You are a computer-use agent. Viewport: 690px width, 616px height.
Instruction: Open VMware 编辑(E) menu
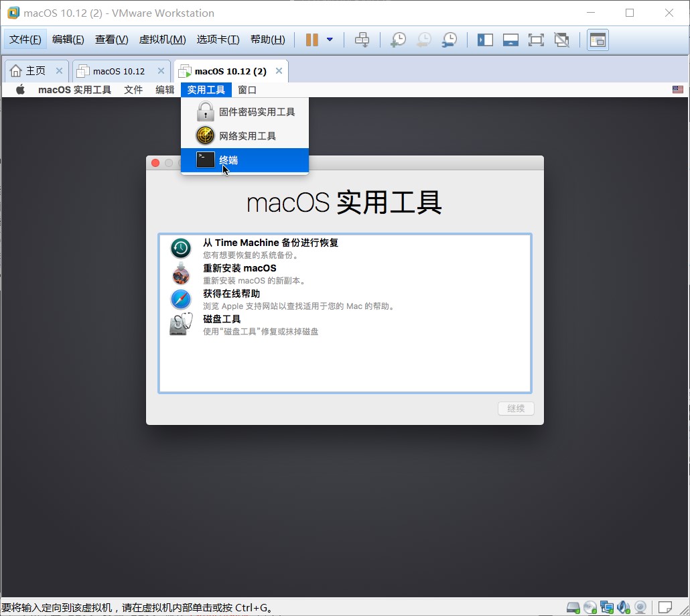[68, 40]
